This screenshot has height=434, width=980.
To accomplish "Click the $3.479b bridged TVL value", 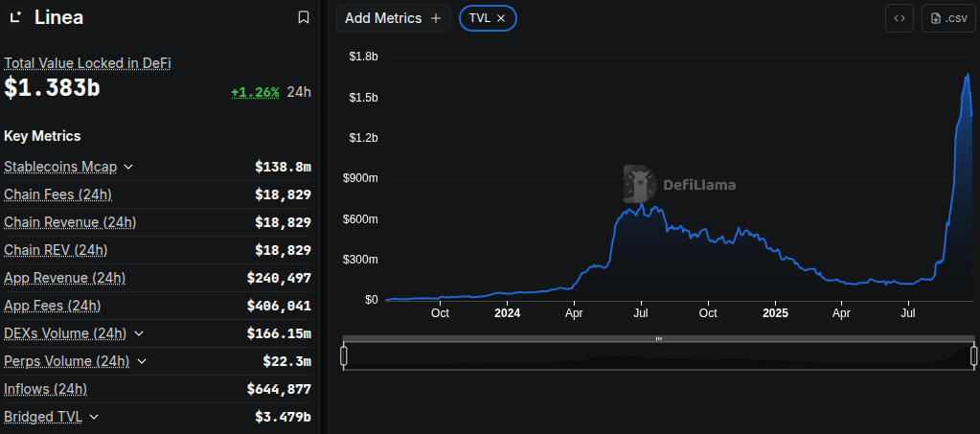I will 284,417.
